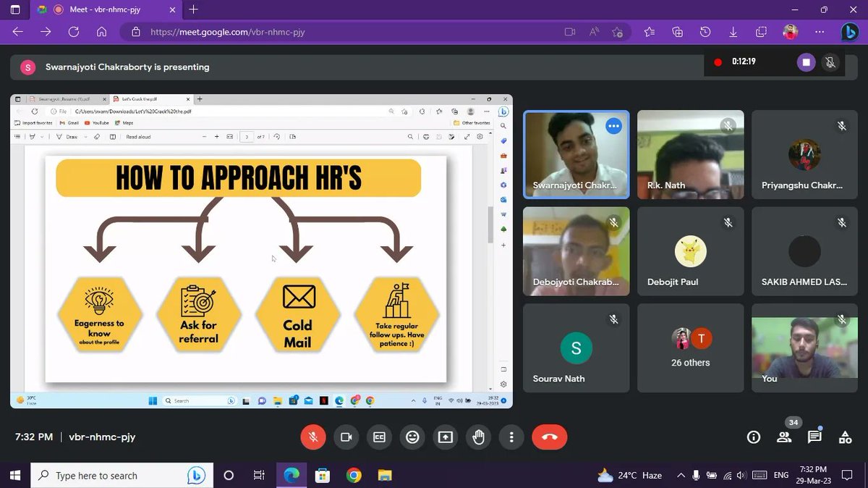Viewport: 868px width, 488px height.
Task: Select Debojyoti Chakraborty's video tile
Action: point(576,251)
